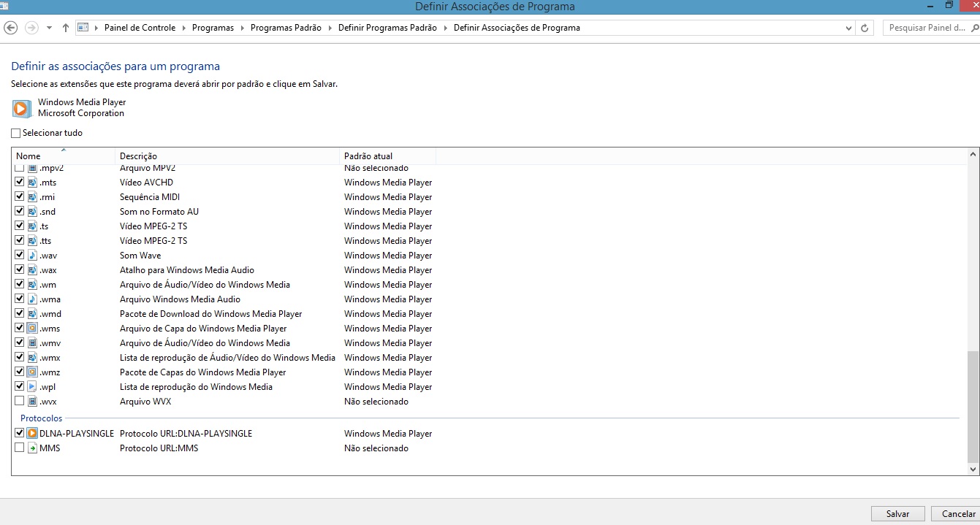
Task: Click the .wax file type icon
Action: click(32, 270)
